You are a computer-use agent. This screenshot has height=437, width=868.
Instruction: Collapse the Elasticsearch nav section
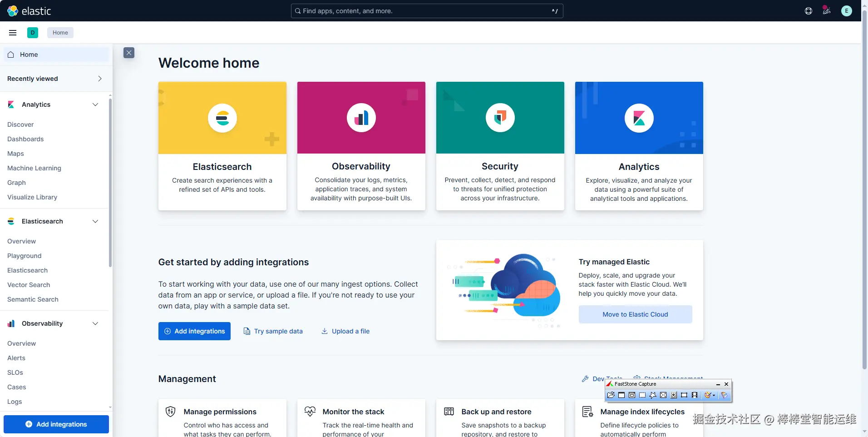[x=95, y=221]
